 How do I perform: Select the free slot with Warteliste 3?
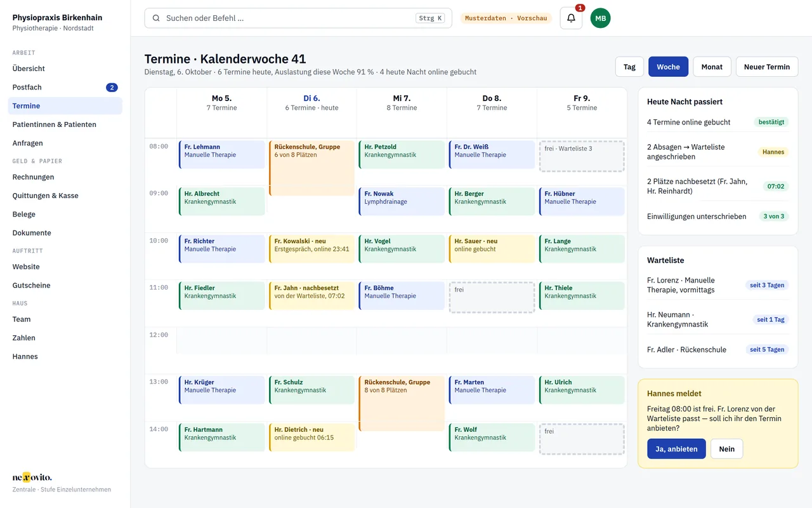tap(582, 156)
